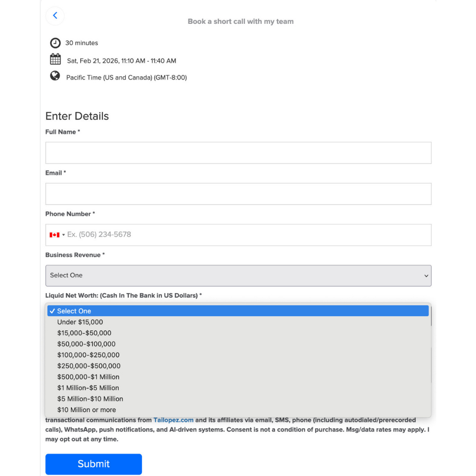476x476 pixels.
Task: Choose $250,000-$500,000 option
Action: (x=238, y=365)
